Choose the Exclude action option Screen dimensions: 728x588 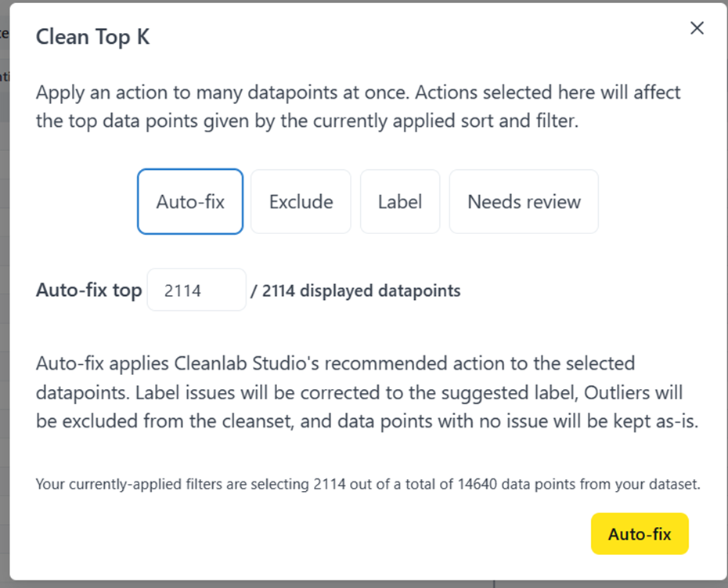tap(301, 201)
